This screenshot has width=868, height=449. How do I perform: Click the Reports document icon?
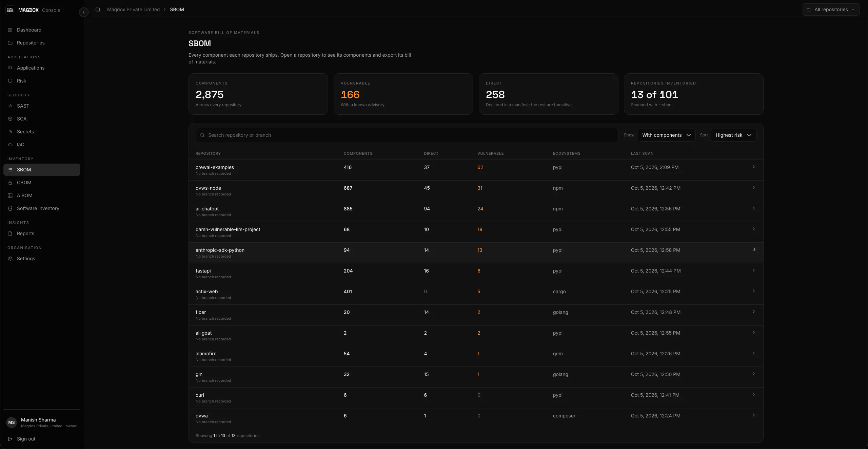(10, 233)
